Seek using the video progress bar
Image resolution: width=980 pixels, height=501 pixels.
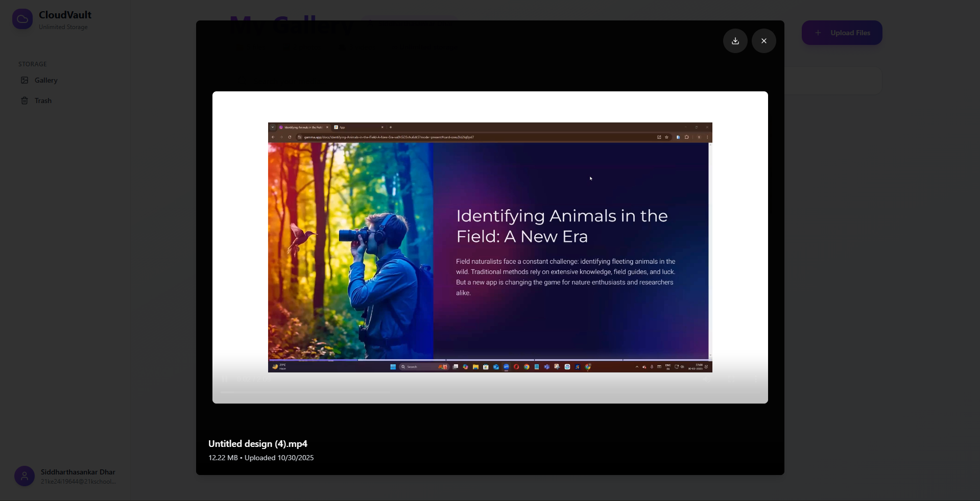(490, 392)
